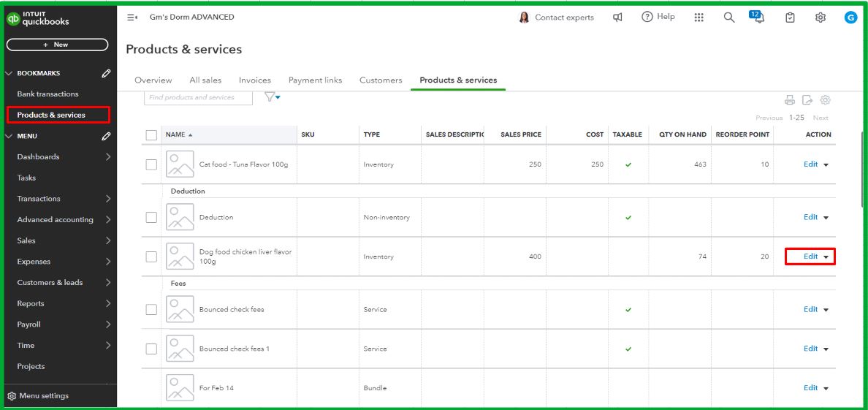Open the clipboard tasks icon in header
The image size is (868, 410).
coord(790,18)
